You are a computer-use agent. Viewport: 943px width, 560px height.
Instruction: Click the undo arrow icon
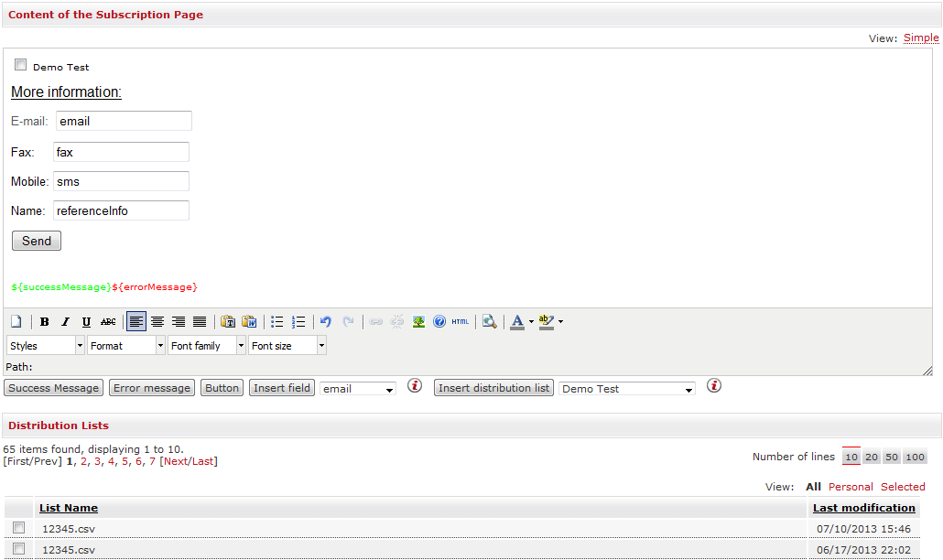pos(325,322)
